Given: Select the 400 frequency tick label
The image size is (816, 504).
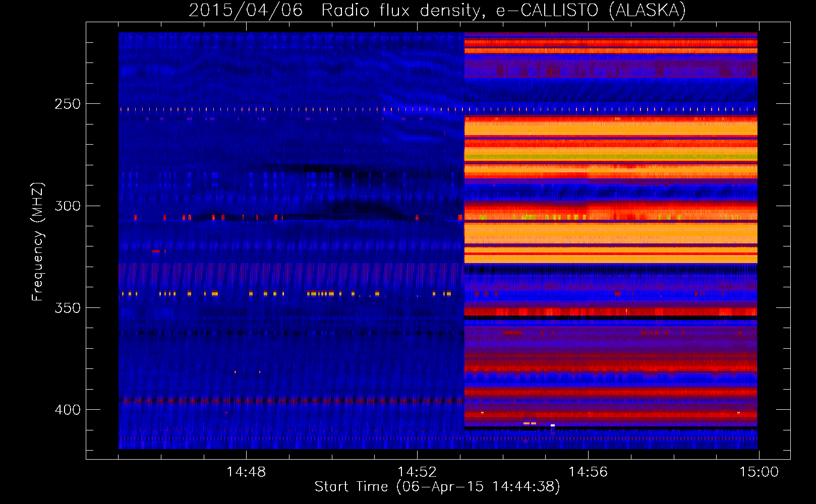Looking at the screenshot, I should point(68,409).
